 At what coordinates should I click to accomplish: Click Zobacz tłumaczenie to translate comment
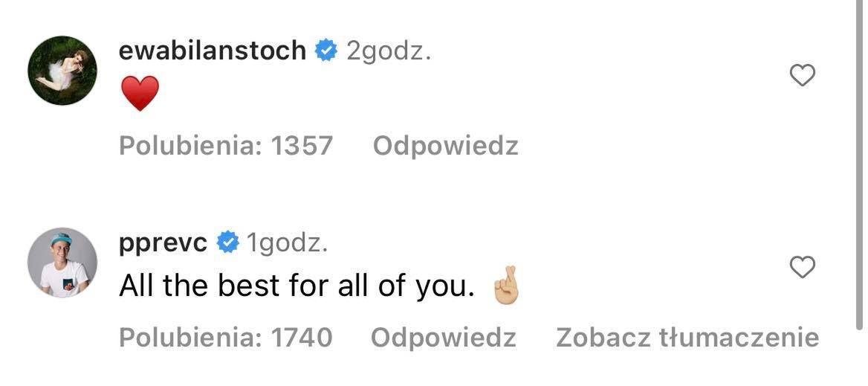(687, 338)
